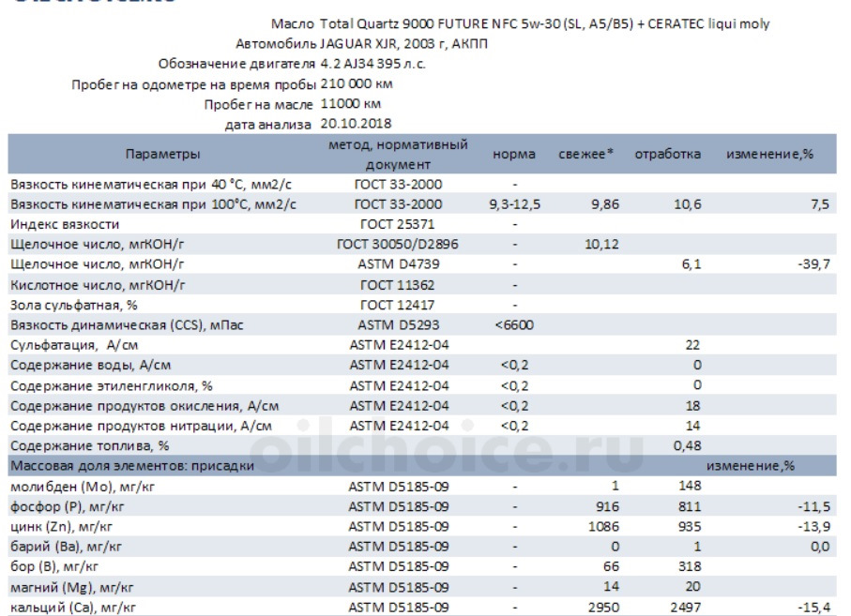Select the 'отработка' column header
The width and height of the screenshot is (851, 616).
(x=667, y=154)
